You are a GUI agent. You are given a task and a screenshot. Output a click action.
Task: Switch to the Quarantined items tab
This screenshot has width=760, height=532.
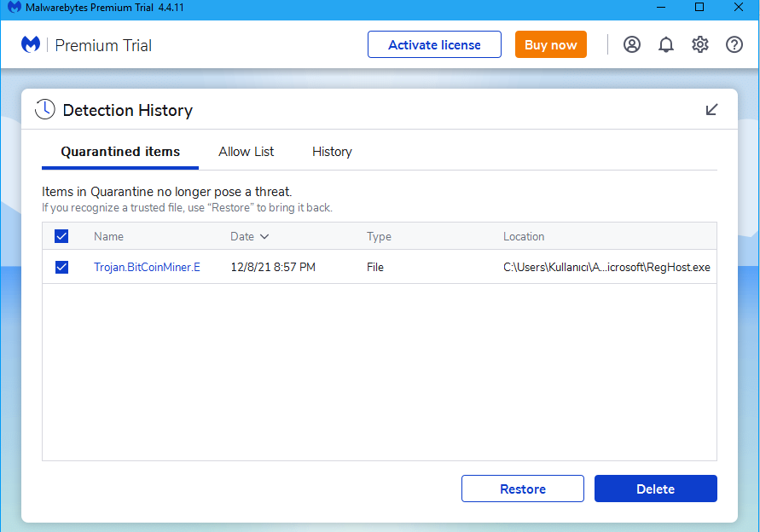pos(120,152)
